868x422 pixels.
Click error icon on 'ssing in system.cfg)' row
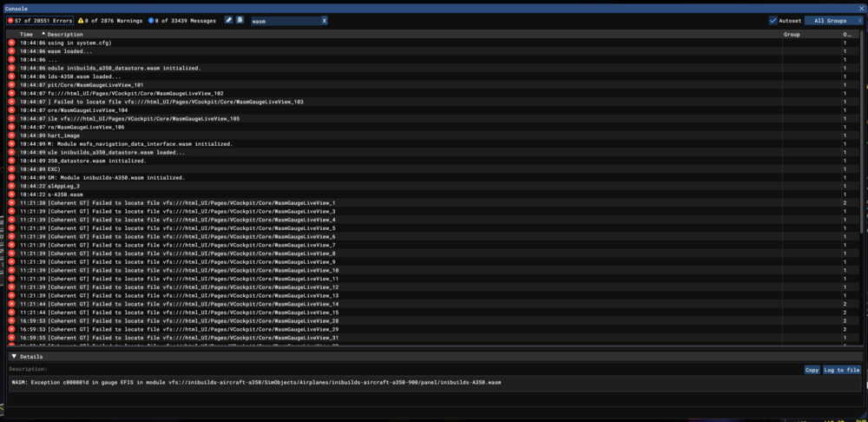pos(11,43)
